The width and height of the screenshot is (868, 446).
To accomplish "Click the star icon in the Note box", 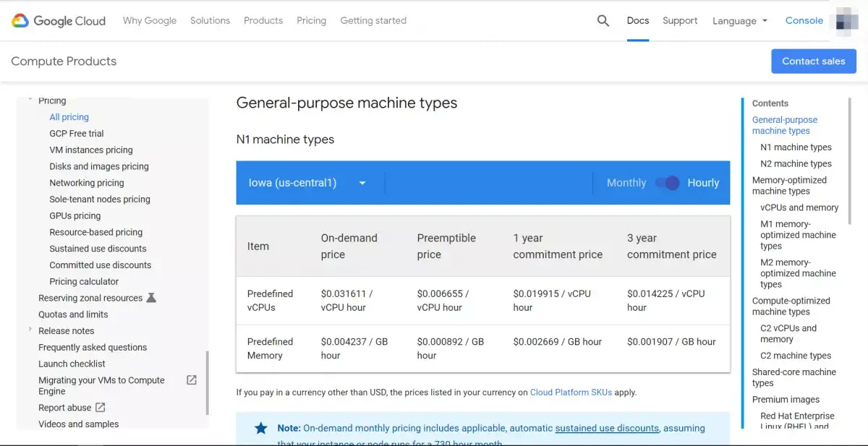I will [260, 428].
